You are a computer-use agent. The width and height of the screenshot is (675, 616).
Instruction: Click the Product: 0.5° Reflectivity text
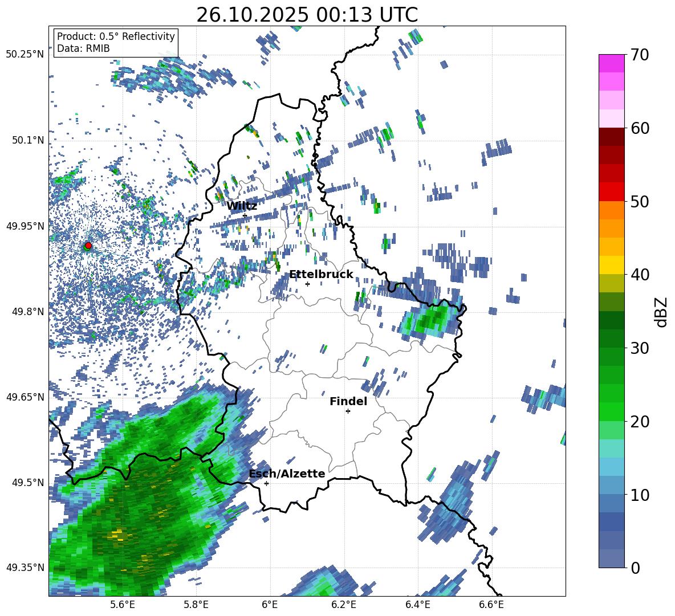click(116, 36)
